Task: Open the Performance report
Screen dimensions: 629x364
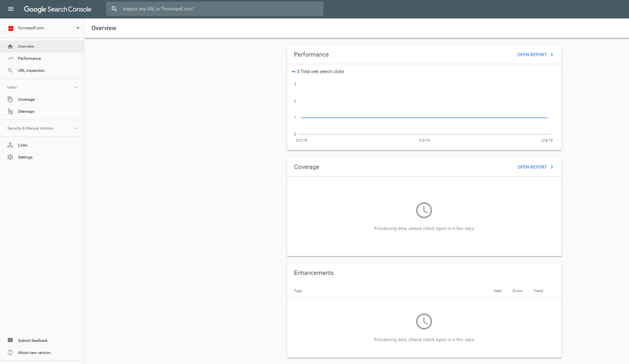Action: (x=532, y=55)
